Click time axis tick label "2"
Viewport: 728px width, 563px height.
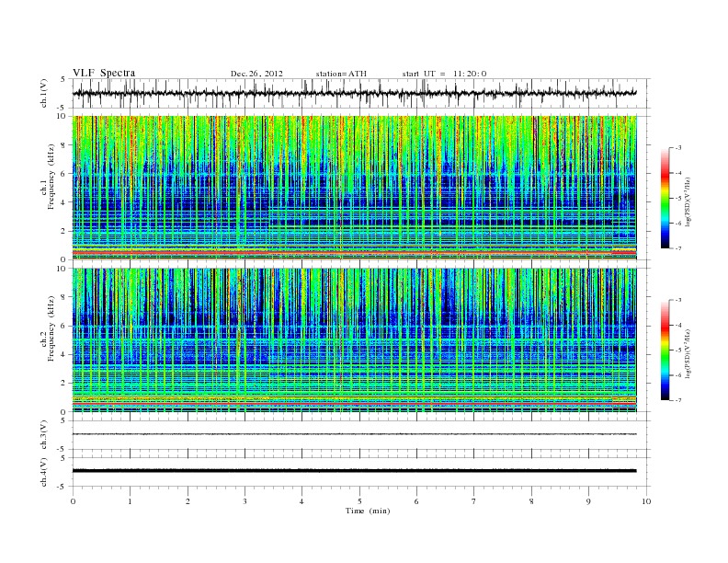coord(188,501)
